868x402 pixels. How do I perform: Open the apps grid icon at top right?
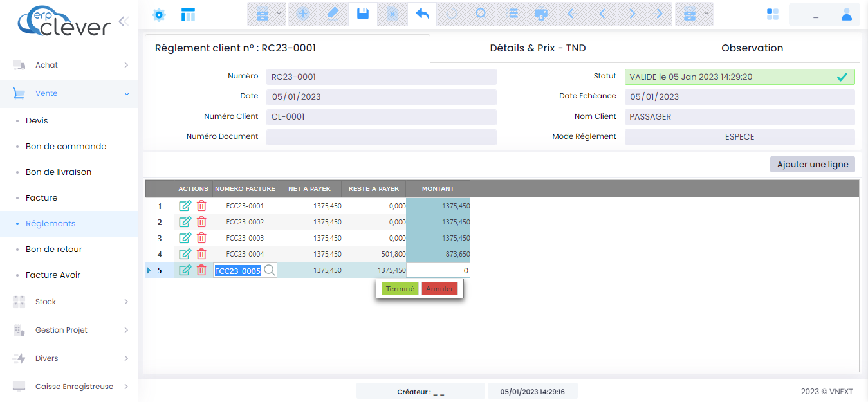[773, 14]
